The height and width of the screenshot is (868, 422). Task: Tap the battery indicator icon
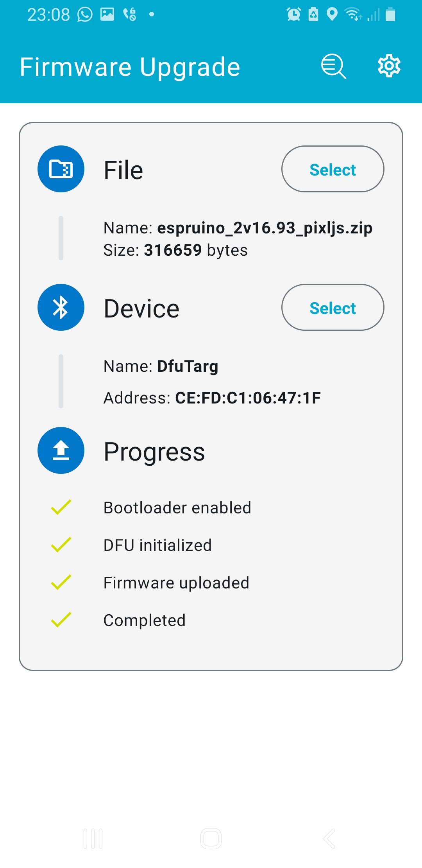coord(390,14)
